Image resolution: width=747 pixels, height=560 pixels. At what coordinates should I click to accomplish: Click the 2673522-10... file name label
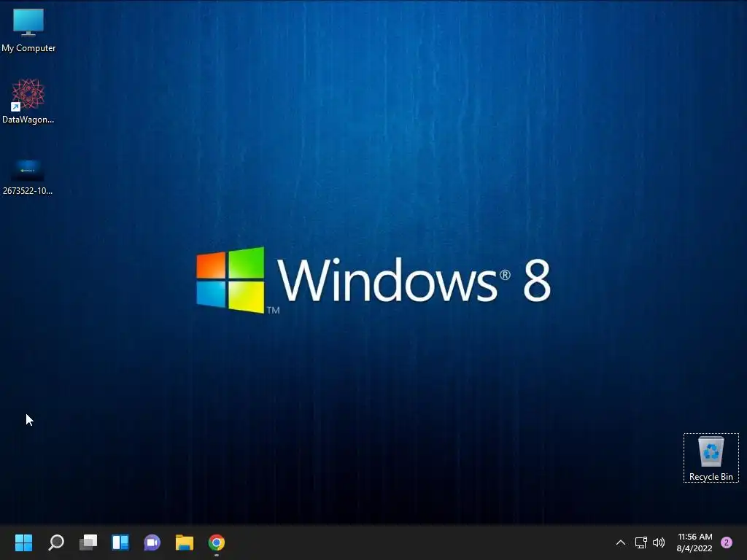pos(28,191)
